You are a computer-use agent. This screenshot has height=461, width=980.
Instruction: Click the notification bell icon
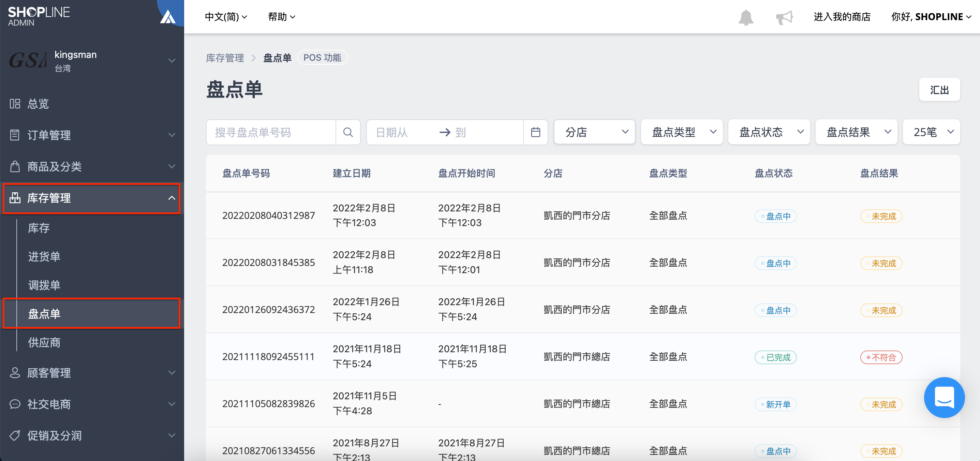point(745,17)
